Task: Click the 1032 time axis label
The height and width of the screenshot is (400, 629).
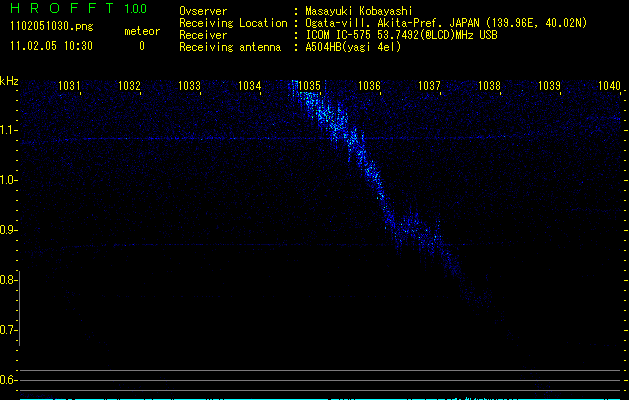Action: (x=129, y=85)
